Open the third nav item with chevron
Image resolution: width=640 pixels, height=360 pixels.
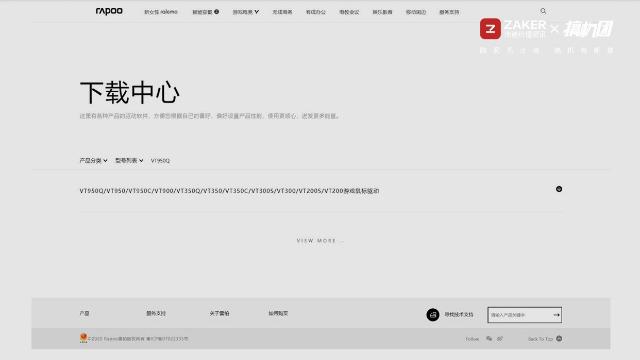(246, 12)
